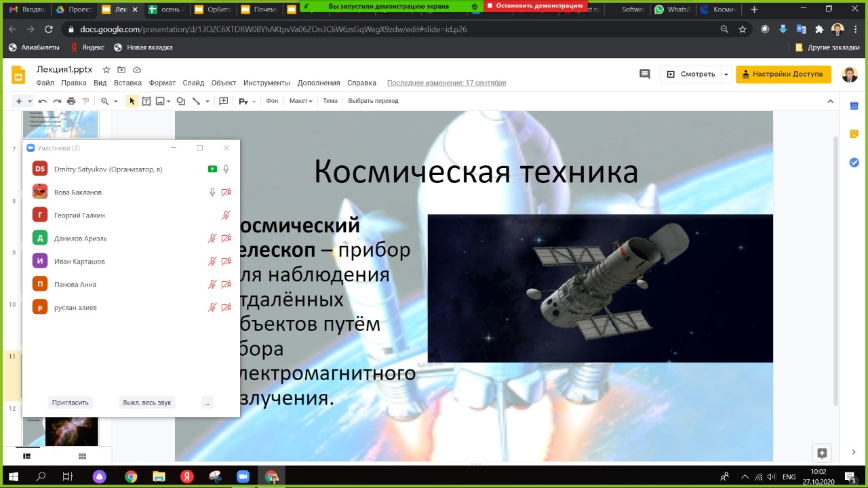Open line type dropdown arrow
Screen dimensions: 868x488
click(x=207, y=102)
